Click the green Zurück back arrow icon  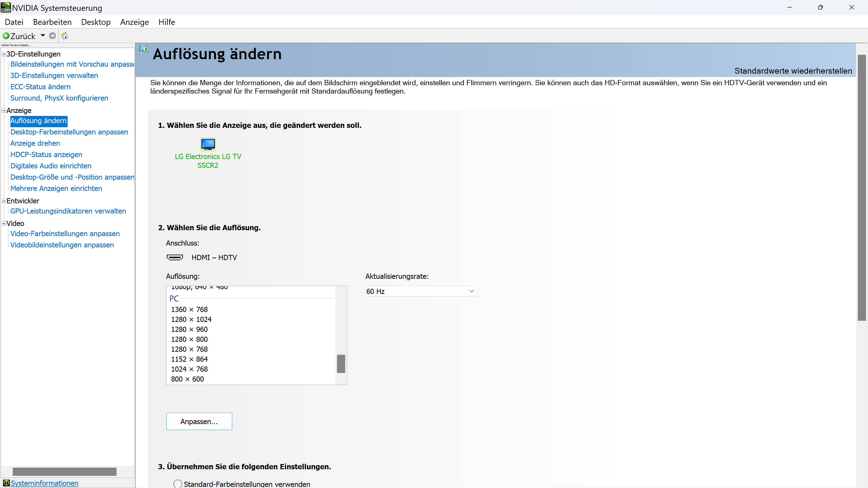6,36
